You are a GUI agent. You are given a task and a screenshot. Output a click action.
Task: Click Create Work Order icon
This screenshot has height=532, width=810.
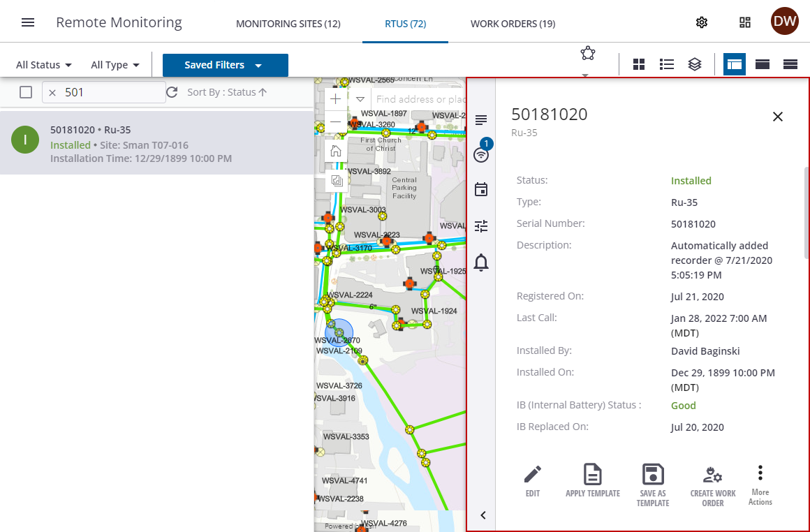coord(713,483)
